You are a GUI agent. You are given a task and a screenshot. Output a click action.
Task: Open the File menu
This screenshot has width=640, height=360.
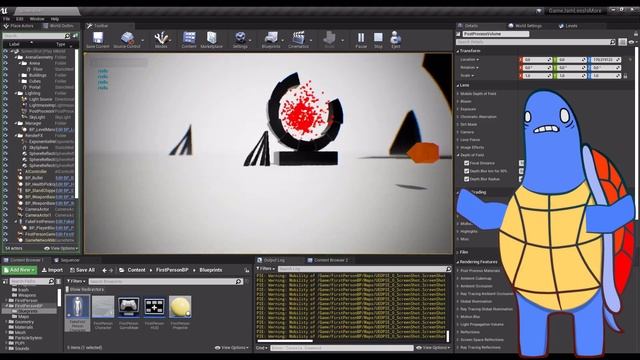pyautogui.click(x=7, y=19)
